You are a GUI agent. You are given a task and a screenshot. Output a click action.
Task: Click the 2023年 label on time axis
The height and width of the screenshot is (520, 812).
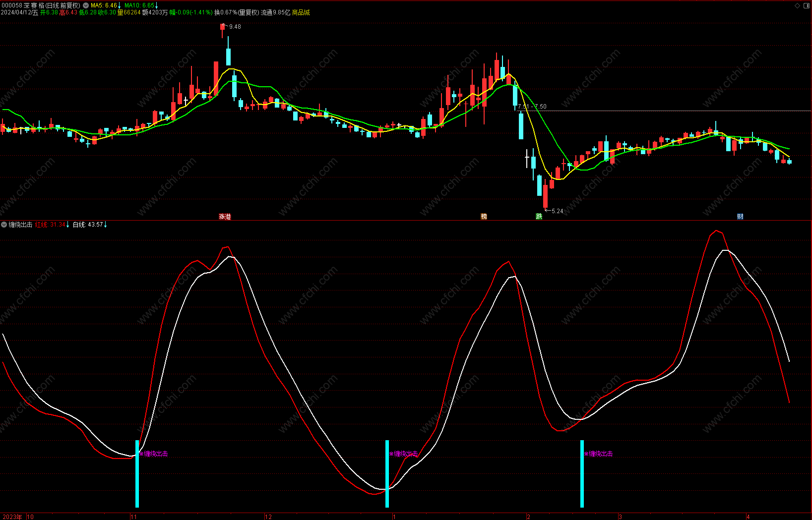coord(12,517)
